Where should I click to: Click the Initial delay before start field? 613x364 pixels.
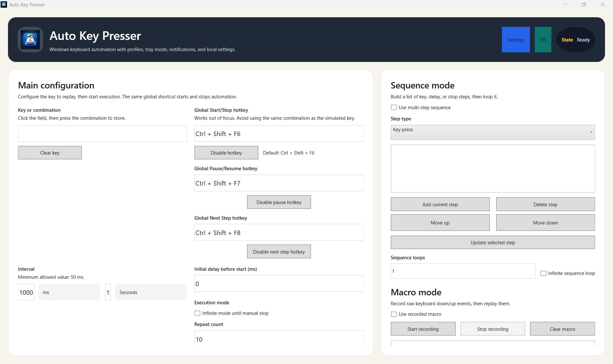click(279, 284)
